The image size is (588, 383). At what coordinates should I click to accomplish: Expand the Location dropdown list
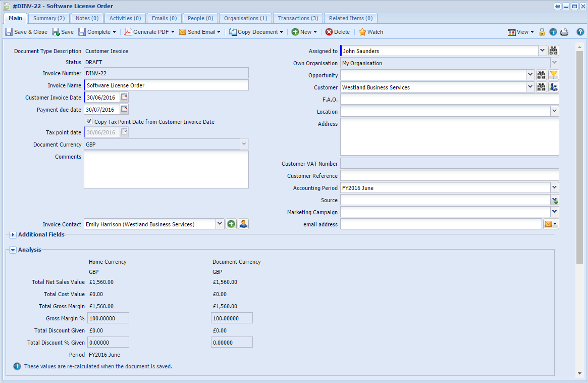tap(555, 112)
